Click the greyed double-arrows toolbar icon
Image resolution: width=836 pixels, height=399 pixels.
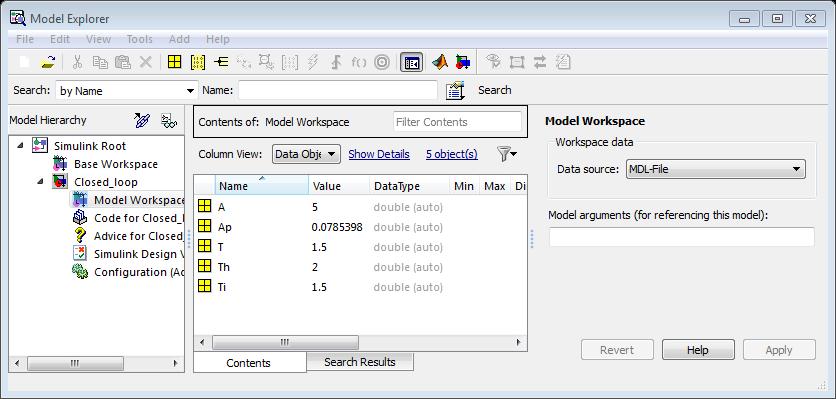pos(540,62)
